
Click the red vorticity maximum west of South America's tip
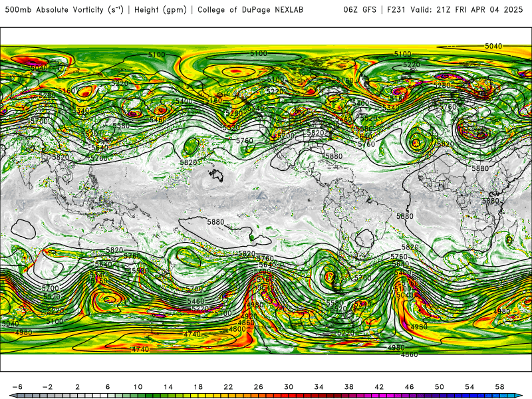(329, 276)
